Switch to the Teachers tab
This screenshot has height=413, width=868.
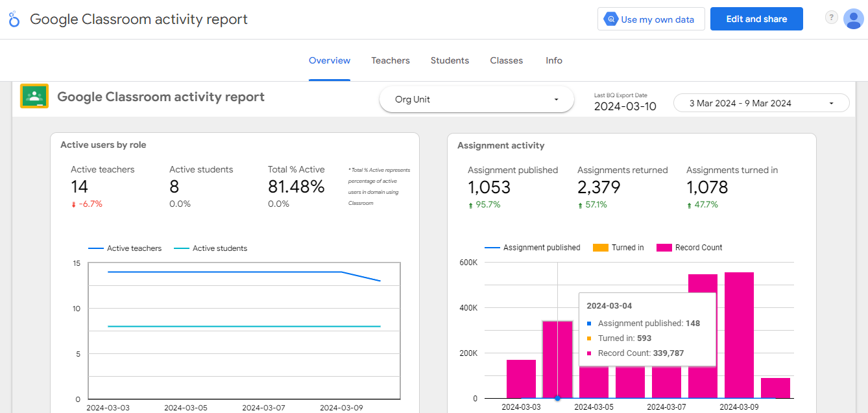point(390,60)
